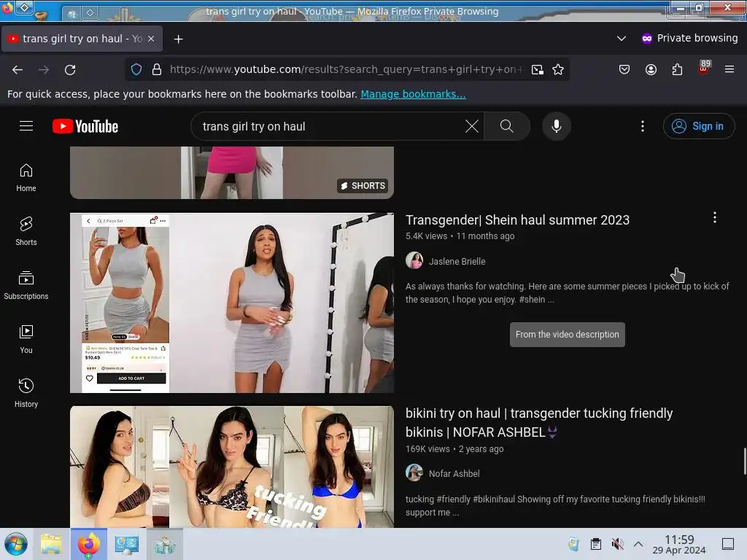Open YouTube settings three-dot menu in header
The width and height of the screenshot is (747, 560).
[x=643, y=126]
